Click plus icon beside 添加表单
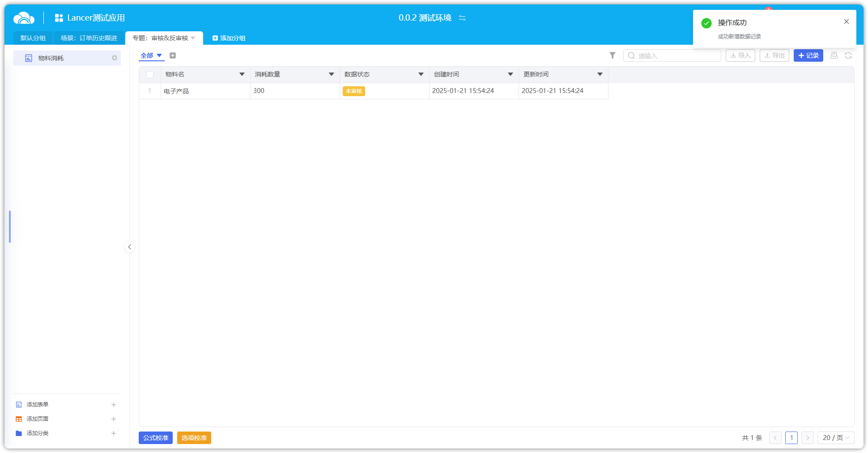The image size is (868, 453). coord(114,405)
